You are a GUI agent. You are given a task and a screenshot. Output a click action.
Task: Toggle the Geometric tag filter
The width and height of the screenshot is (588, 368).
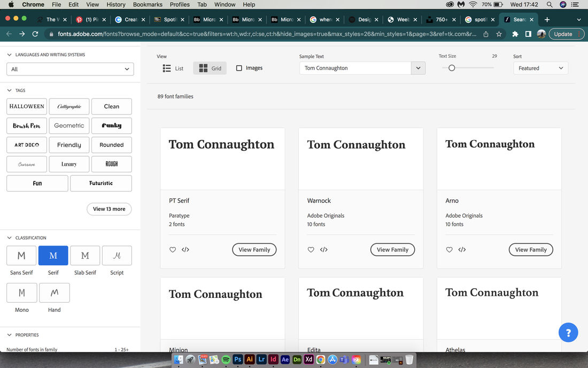point(69,126)
